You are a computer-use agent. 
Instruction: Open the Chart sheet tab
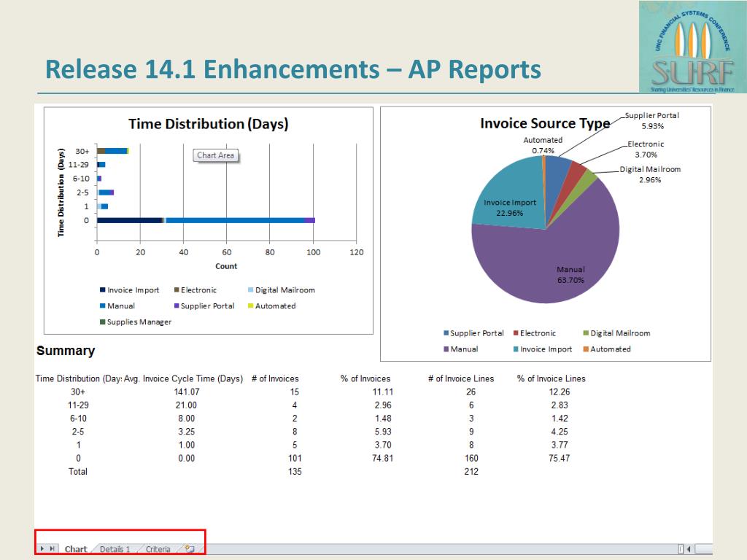(x=76, y=549)
